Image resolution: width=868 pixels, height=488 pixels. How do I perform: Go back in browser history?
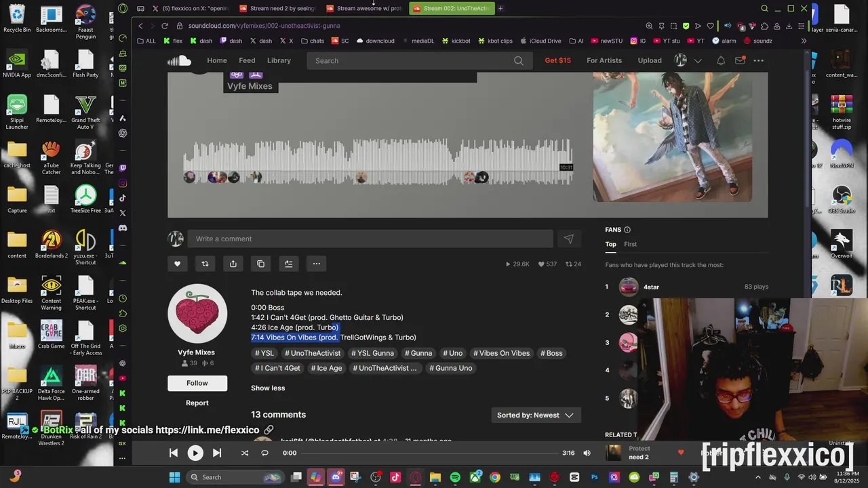tap(140, 26)
